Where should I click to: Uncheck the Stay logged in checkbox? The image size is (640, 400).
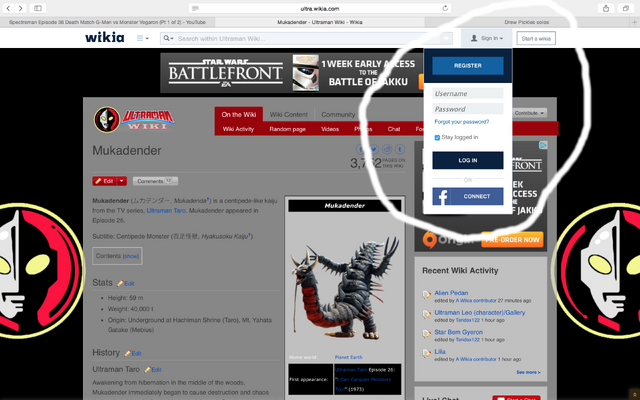pos(437,138)
